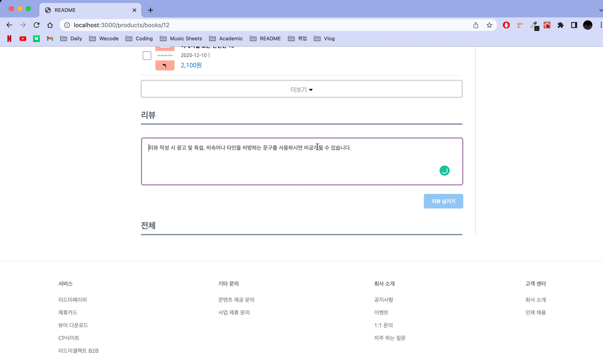Open the 자주 하는 질문 footer link

(x=390, y=338)
